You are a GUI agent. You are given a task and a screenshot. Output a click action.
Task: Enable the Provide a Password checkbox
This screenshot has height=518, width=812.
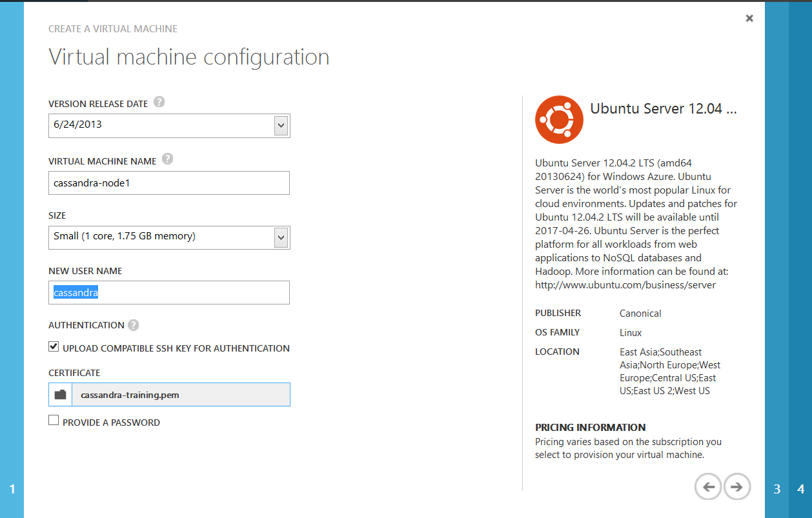(x=54, y=421)
